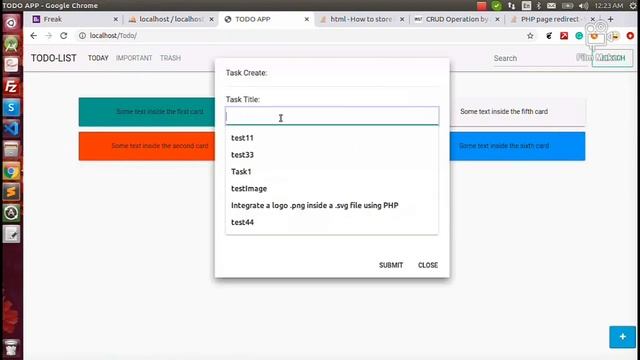Open Sublime Text from the dock
Screen dimensions: 640x360
(11, 192)
